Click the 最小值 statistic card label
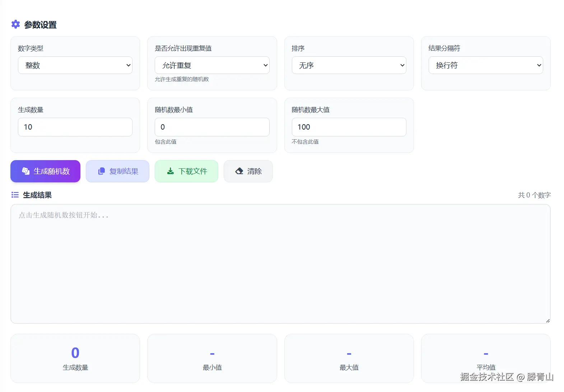564x392 pixels. pos(212,368)
